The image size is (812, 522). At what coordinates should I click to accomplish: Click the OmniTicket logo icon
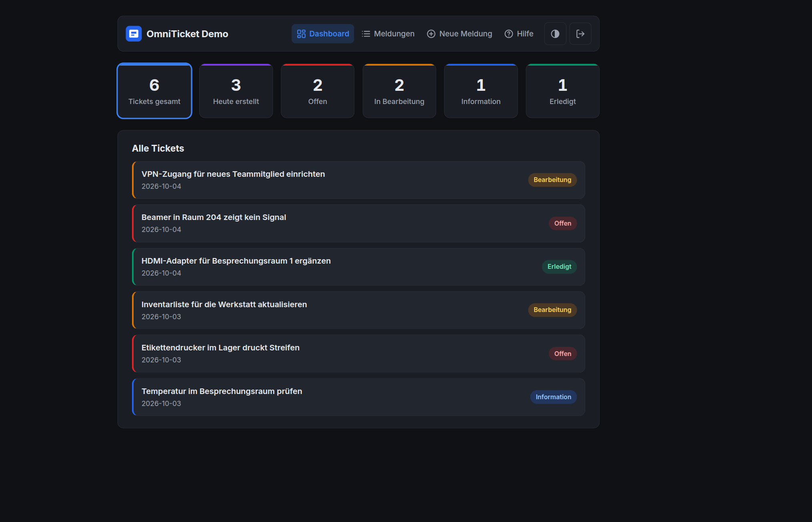134,34
